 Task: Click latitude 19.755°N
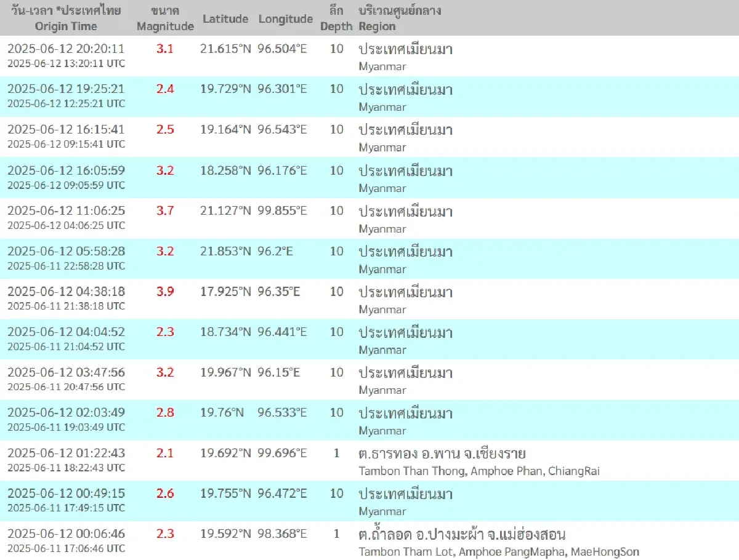coord(225,494)
